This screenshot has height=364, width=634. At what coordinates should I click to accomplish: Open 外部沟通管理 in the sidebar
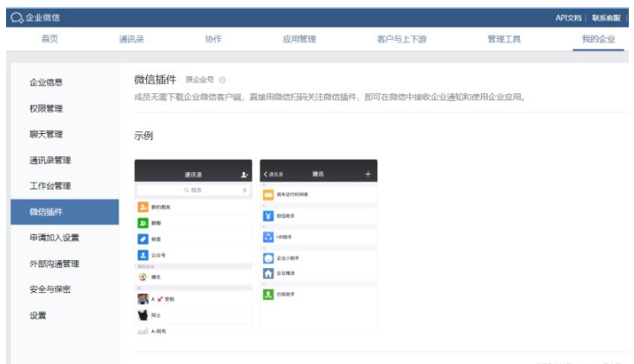tap(54, 264)
